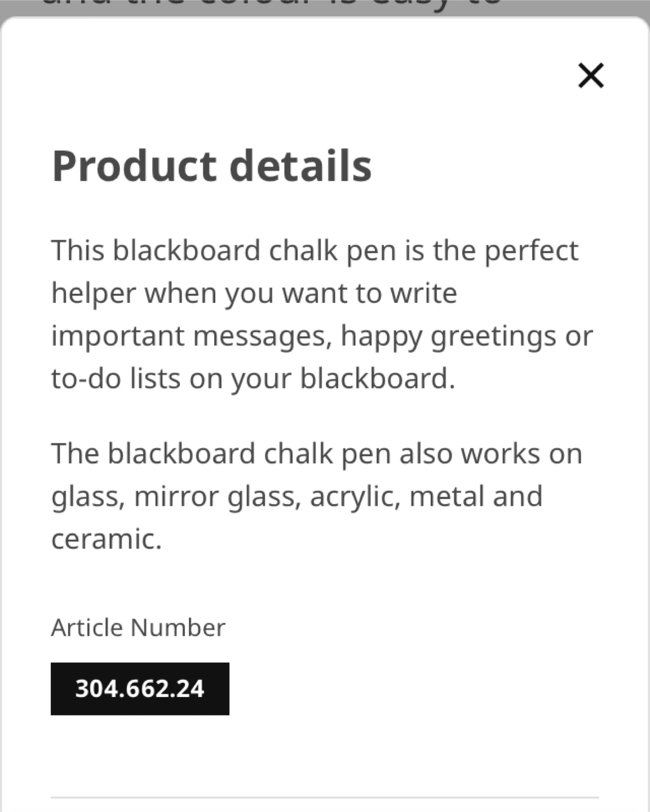
Task: Tap the dimmed background above the panel
Action: [x=325, y=7]
